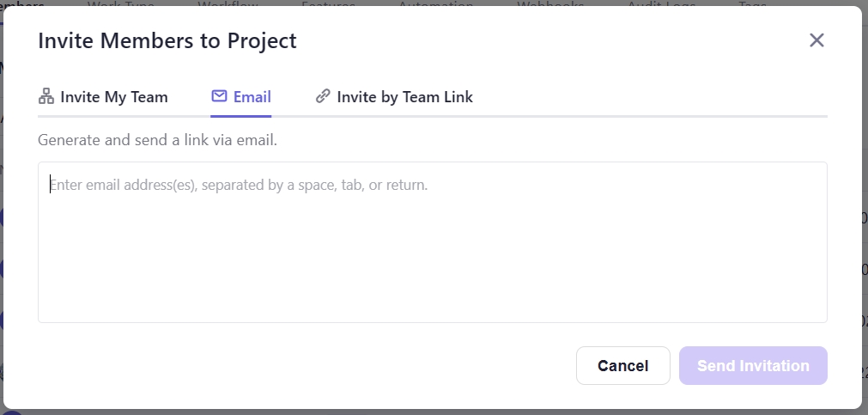Switch to the Invite My Team tab

click(x=113, y=97)
